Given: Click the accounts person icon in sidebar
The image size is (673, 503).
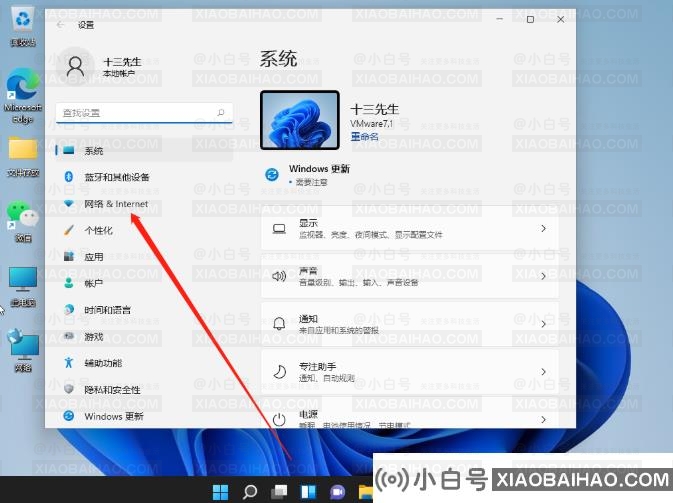Looking at the screenshot, I should [x=69, y=283].
